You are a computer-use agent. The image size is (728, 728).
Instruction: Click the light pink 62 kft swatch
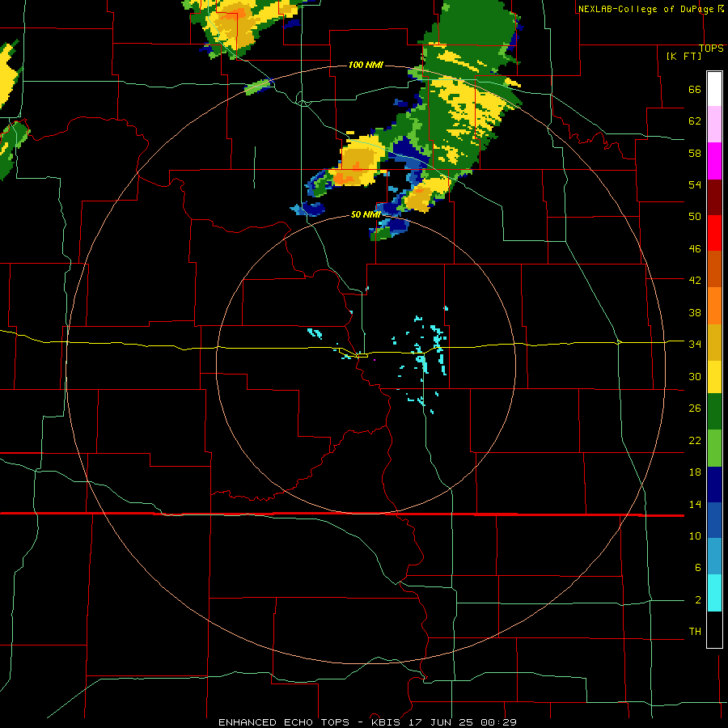coord(714,125)
